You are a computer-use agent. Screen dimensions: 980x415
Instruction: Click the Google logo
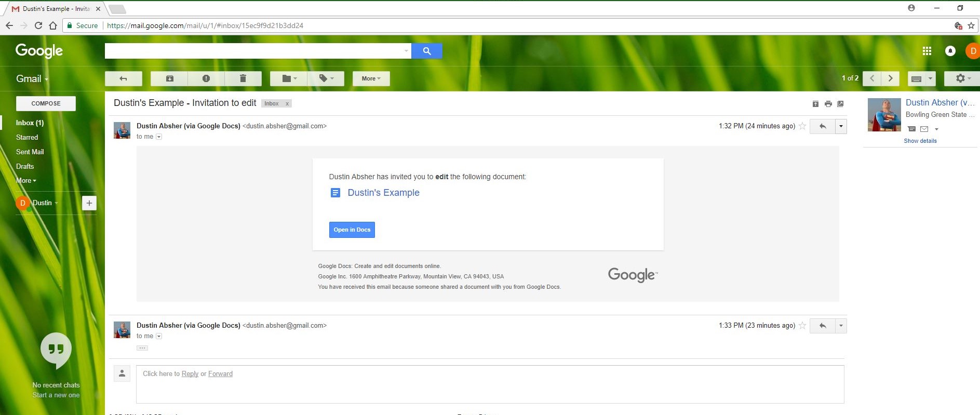coord(39,51)
